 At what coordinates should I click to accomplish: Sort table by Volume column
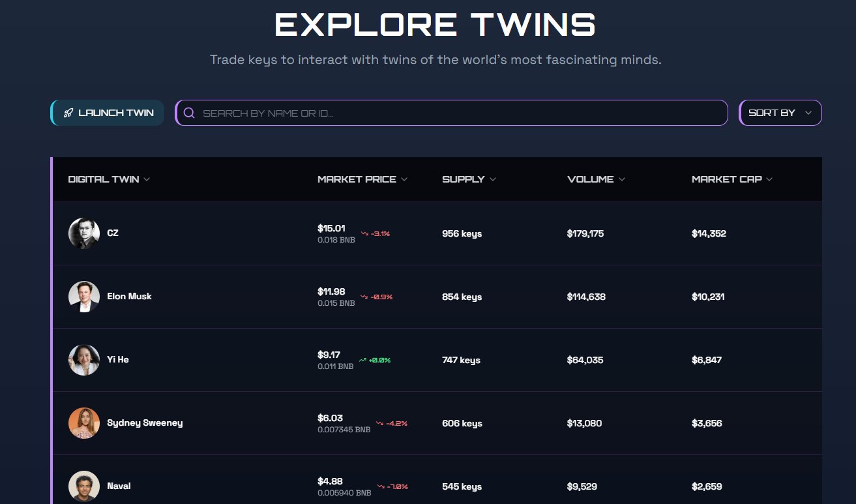[596, 179]
